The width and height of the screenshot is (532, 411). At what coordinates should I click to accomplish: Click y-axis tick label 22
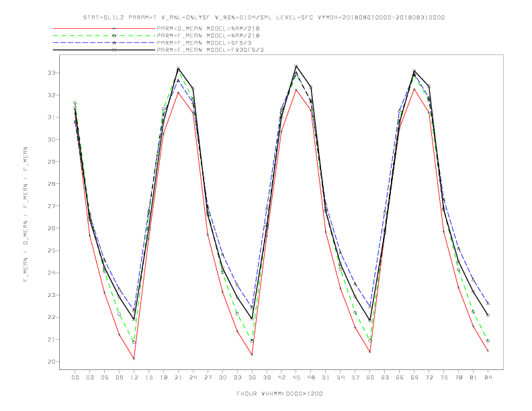click(x=52, y=318)
